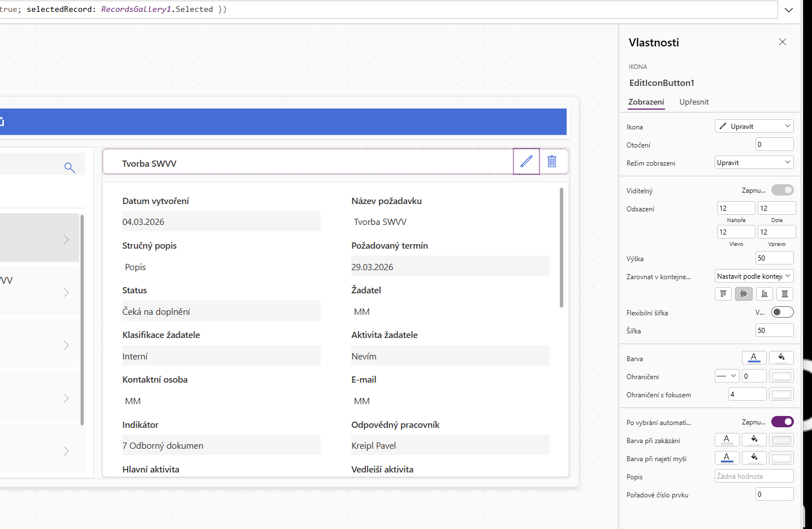Select the align top icon under Zarovnat
The image size is (812, 529).
(x=723, y=294)
